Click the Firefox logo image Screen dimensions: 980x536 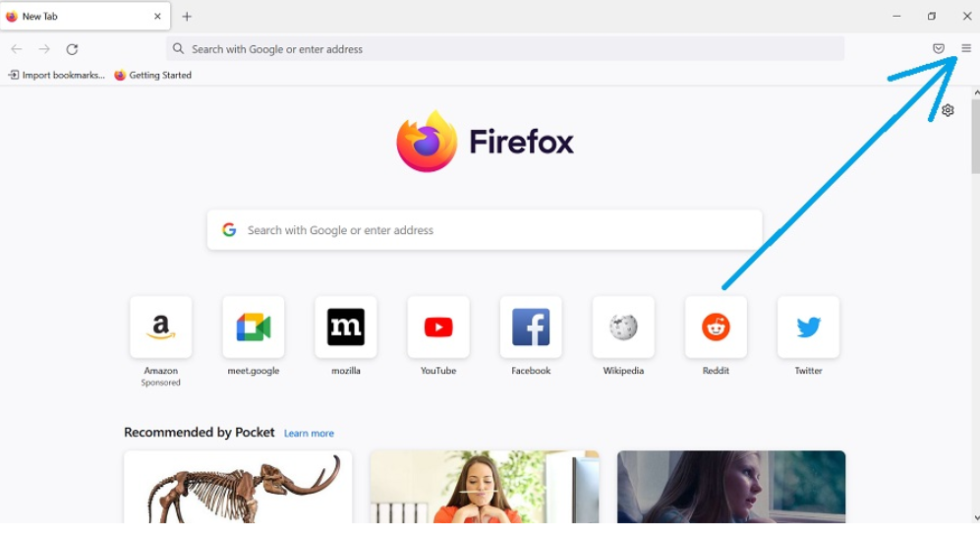[x=427, y=142]
